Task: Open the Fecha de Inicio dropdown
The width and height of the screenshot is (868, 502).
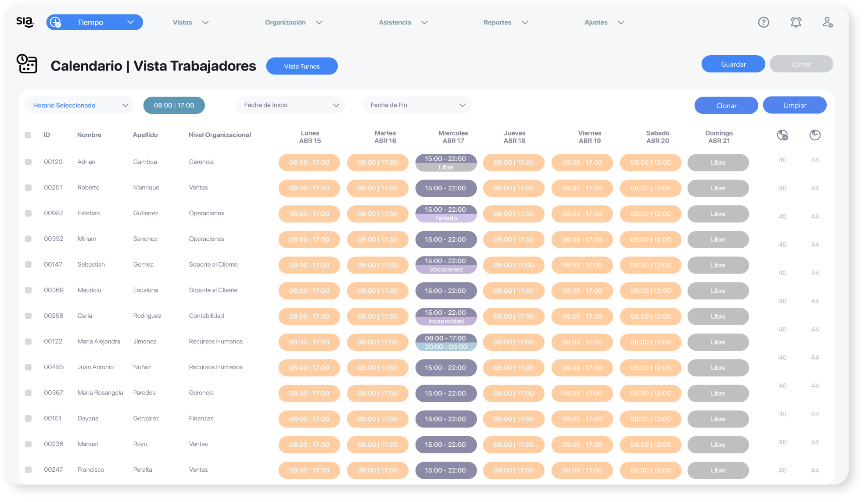Action: coord(290,105)
